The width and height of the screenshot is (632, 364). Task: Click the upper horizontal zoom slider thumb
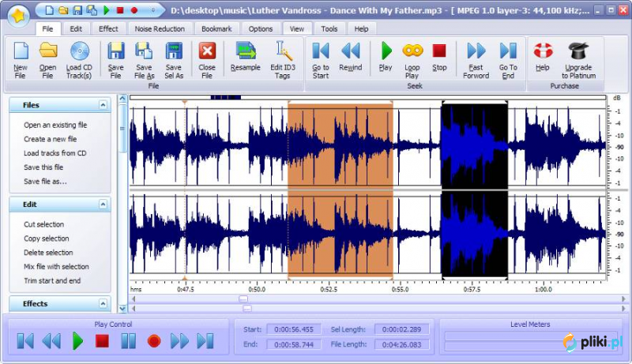click(243, 298)
